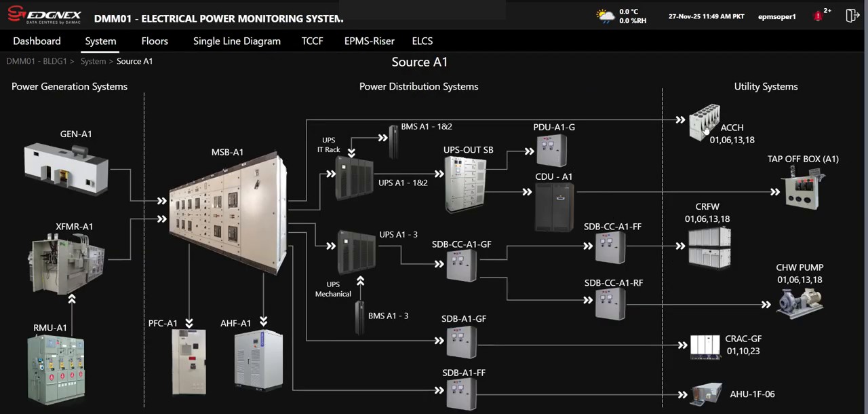Select the System tab
Screen dimensions: 868x414
click(100, 41)
